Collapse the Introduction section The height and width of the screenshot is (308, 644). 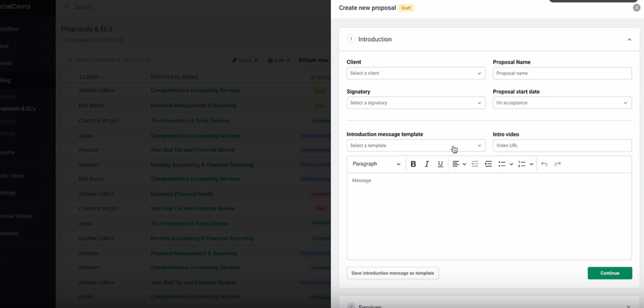pos(629,39)
